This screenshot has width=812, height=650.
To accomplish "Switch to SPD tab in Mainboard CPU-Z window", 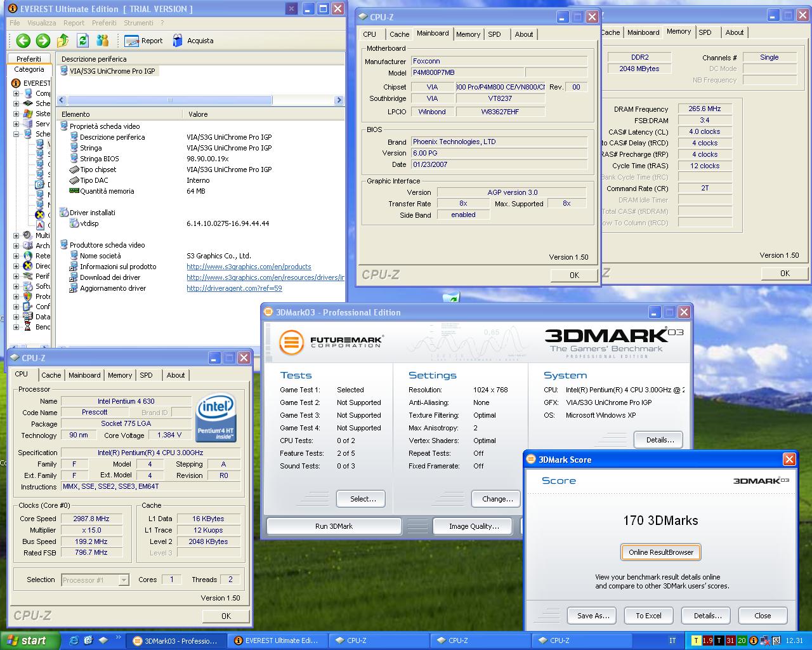I will pyautogui.click(x=494, y=34).
